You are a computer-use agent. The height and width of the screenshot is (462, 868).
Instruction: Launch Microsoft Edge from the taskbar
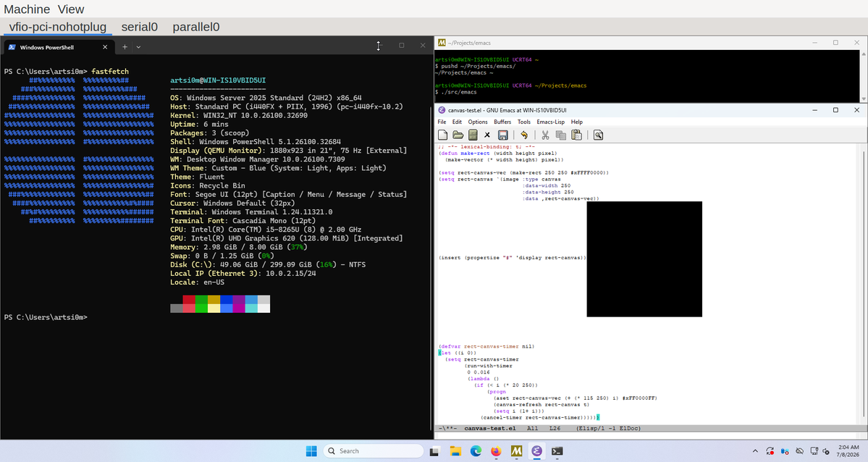pos(476,451)
